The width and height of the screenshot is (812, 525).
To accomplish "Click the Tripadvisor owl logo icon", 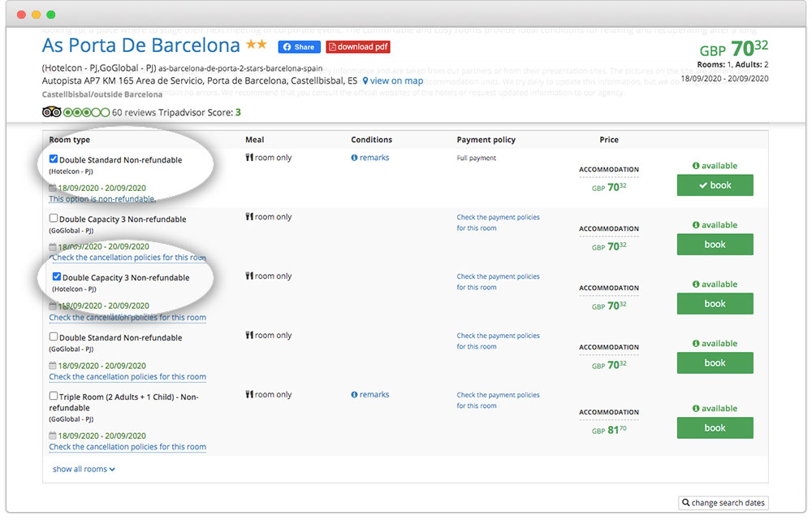I will (x=51, y=112).
